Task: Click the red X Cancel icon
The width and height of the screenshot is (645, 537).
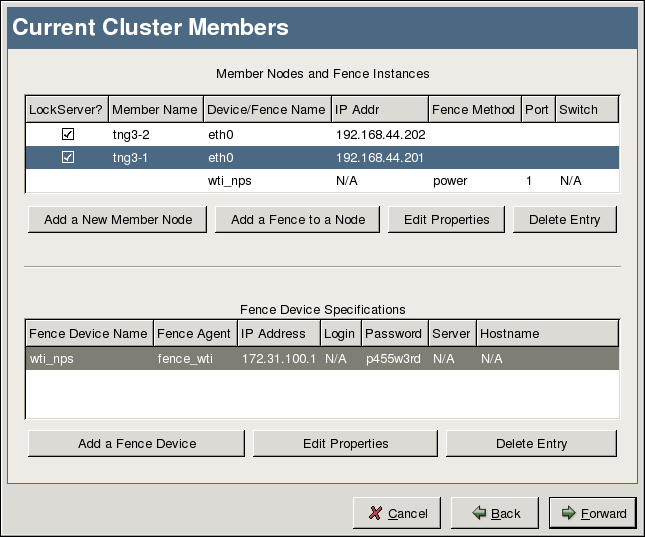Action: pyautogui.click(x=375, y=513)
